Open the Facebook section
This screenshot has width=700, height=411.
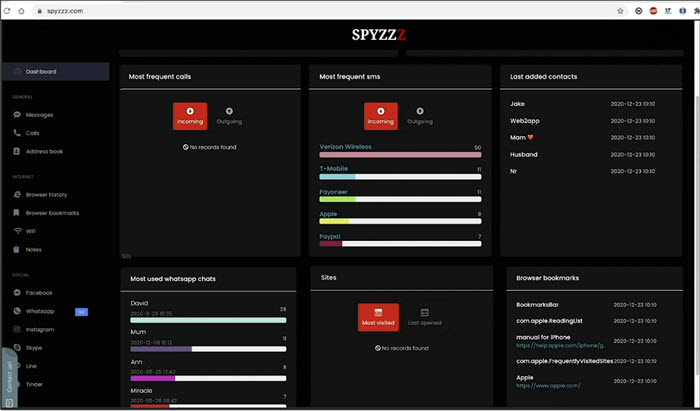pyautogui.click(x=39, y=293)
